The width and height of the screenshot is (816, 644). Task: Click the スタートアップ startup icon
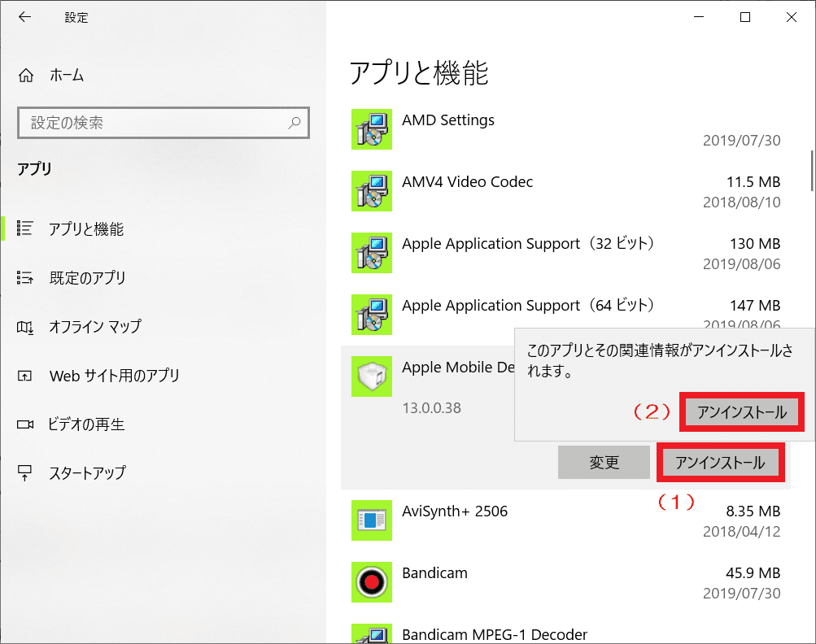[x=25, y=473]
